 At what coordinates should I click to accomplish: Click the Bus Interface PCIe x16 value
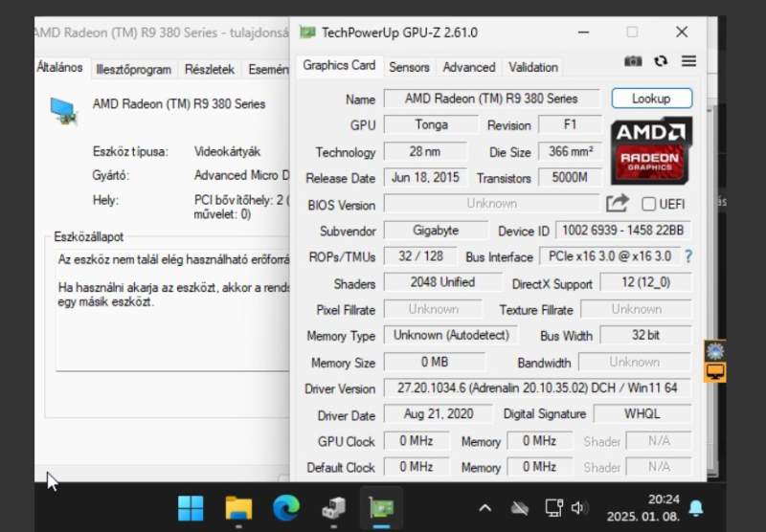click(610, 256)
